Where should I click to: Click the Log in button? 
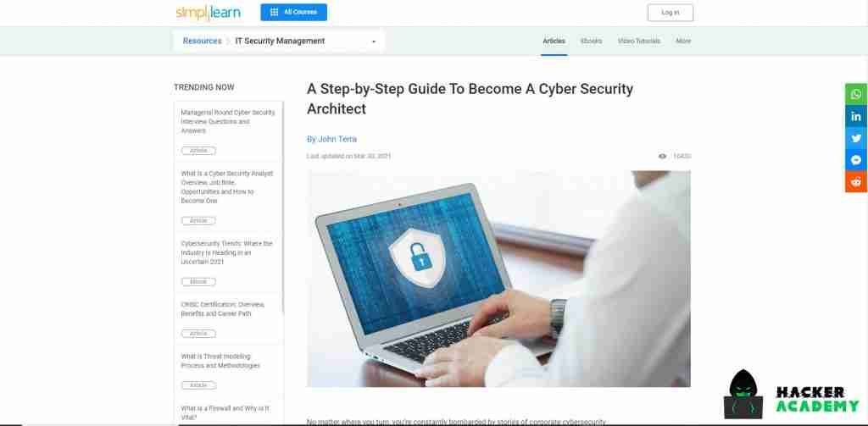[x=670, y=13]
